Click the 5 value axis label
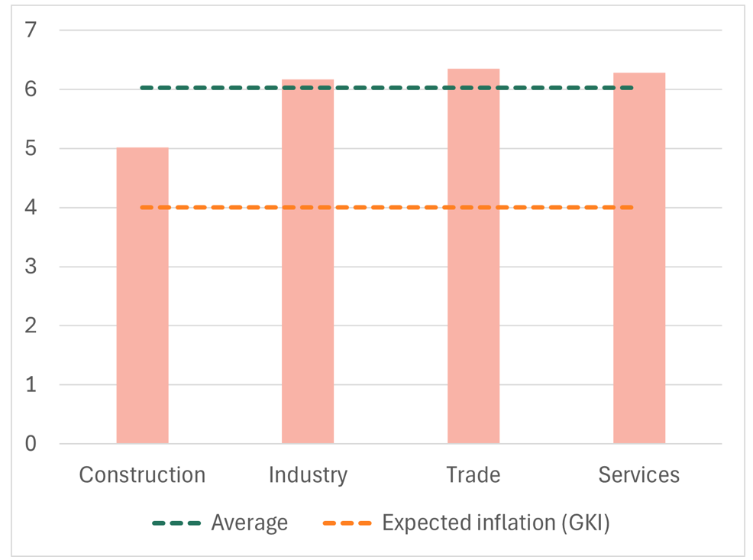Viewport: 753px width, 560px height. tap(31, 148)
